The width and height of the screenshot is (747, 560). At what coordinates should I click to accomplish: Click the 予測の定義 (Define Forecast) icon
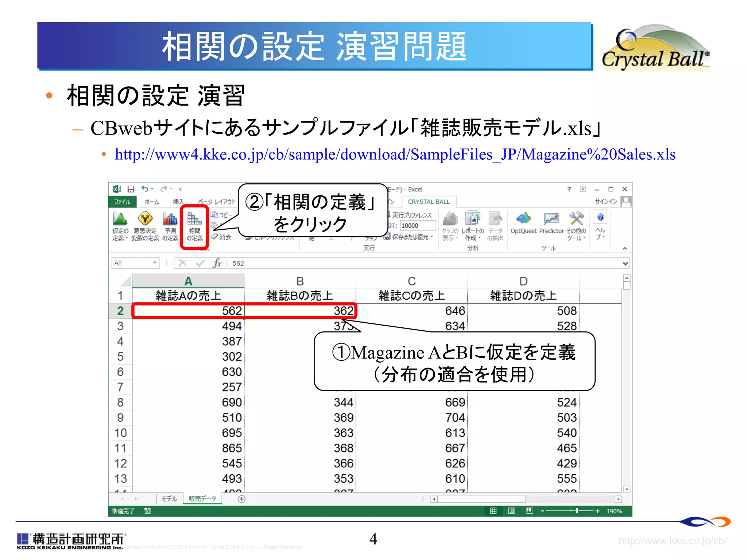170,219
